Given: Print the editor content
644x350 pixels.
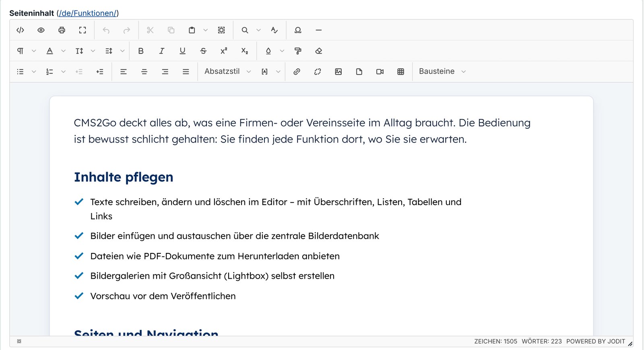Looking at the screenshot, I should [62, 30].
